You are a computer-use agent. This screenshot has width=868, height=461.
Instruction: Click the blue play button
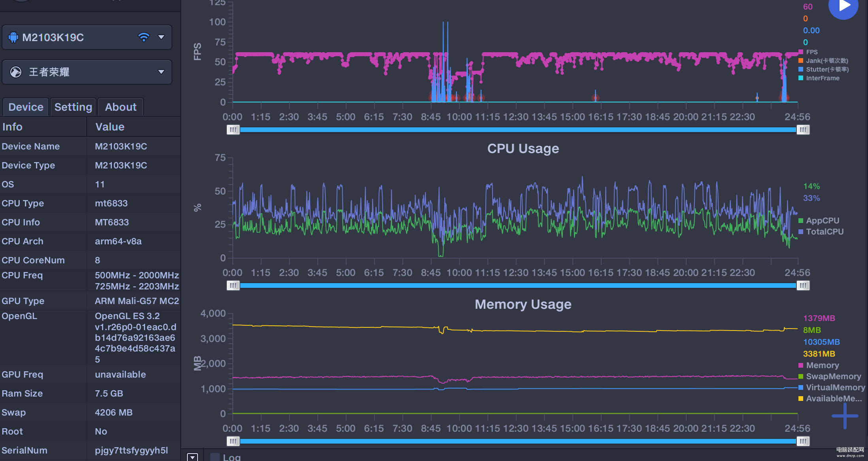click(x=843, y=6)
